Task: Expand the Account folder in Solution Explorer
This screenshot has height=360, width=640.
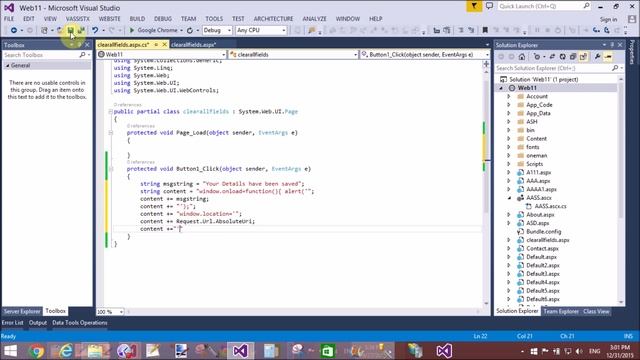Action: [509, 96]
